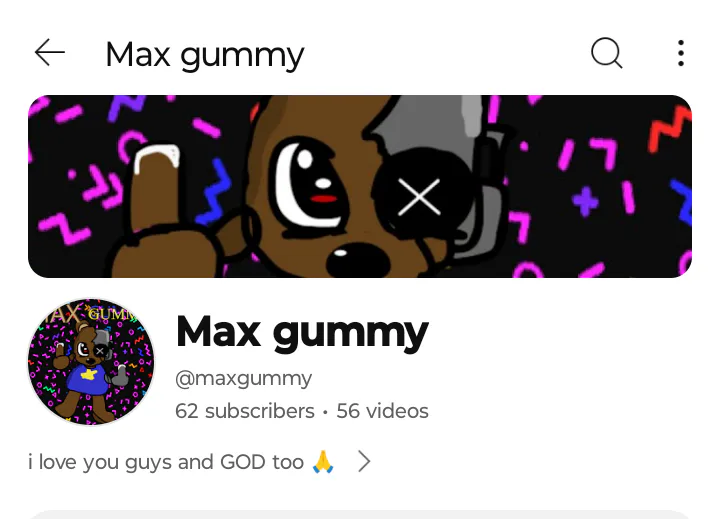This screenshot has height=519, width=720.
Task: Click the bold Max gummy channel name
Action: click(x=302, y=333)
